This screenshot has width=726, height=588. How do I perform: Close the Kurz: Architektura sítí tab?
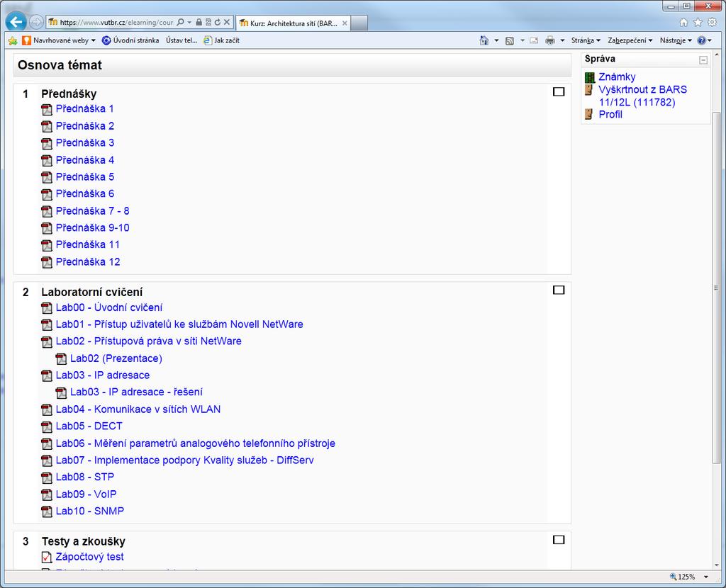pyautogui.click(x=345, y=23)
